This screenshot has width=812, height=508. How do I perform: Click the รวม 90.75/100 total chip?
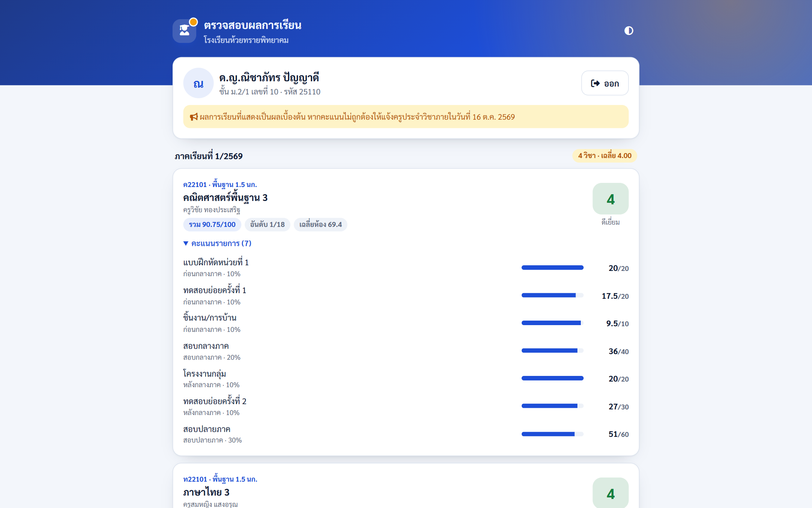point(212,225)
